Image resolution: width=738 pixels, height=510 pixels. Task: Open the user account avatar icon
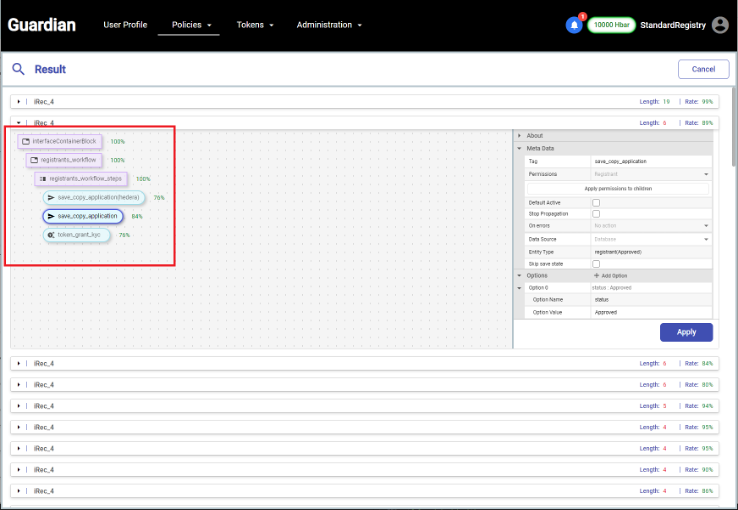[x=720, y=25]
